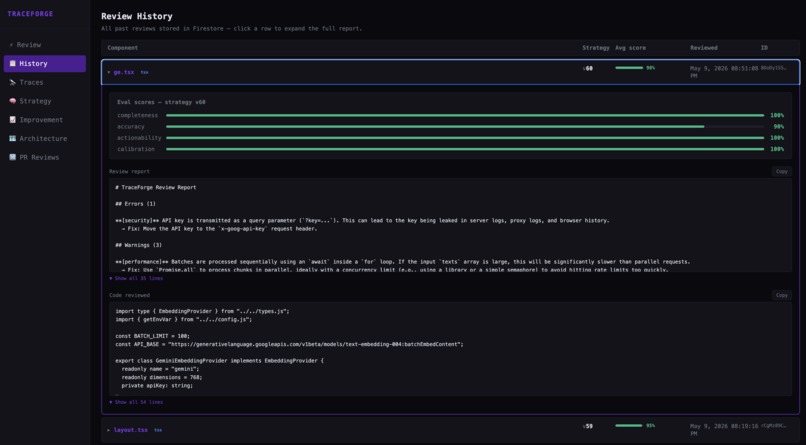Click the tsx badge next to ge.tsx

point(144,72)
